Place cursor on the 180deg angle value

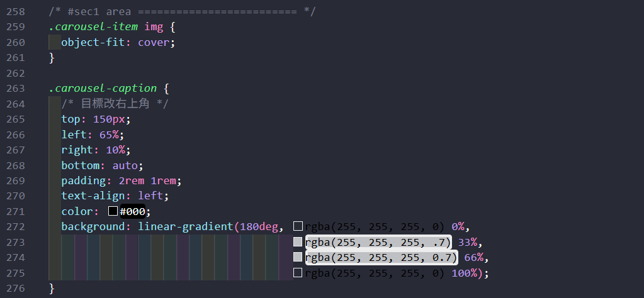(x=258, y=226)
